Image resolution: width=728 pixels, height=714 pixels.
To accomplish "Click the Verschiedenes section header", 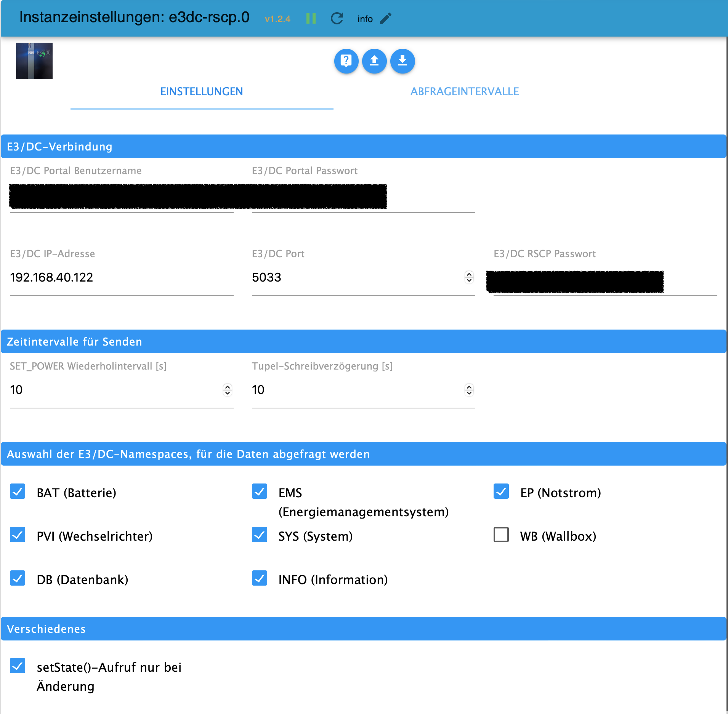I will click(364, 629).
